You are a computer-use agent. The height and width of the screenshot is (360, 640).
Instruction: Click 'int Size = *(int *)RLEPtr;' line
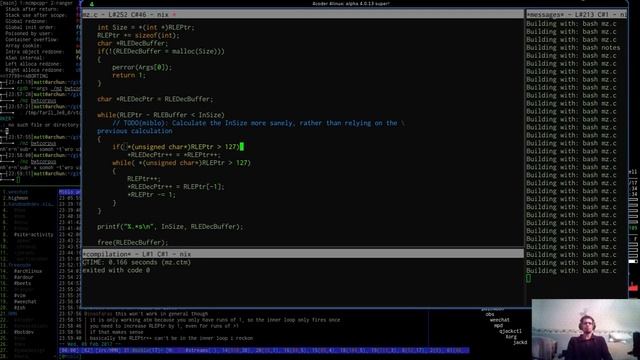click(146, 27)
